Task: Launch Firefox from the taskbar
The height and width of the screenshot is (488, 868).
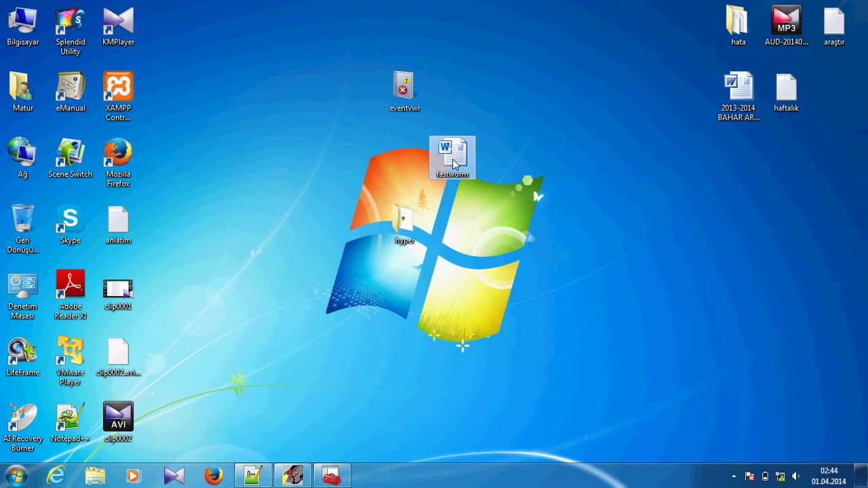Action: [x=214, y=476]
